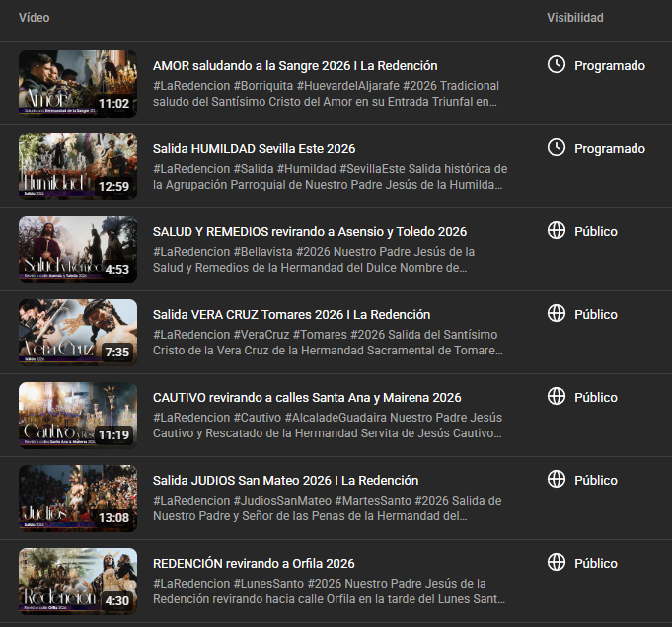Click the 'Visibilidad' column header
This screenshot has height=627, width=672.
click(x=574, y=18)
